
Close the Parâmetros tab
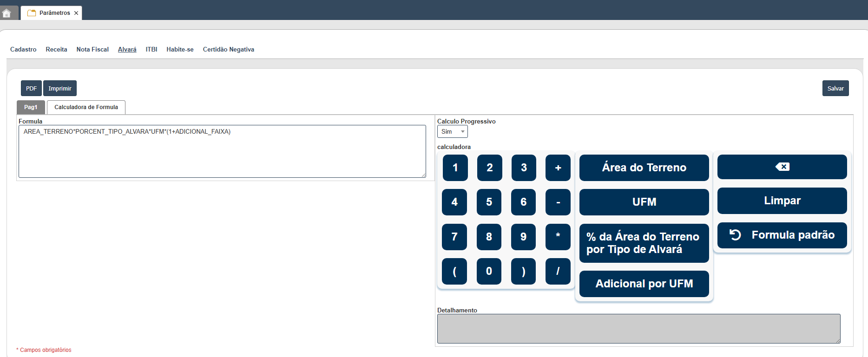tap(76, 13)
